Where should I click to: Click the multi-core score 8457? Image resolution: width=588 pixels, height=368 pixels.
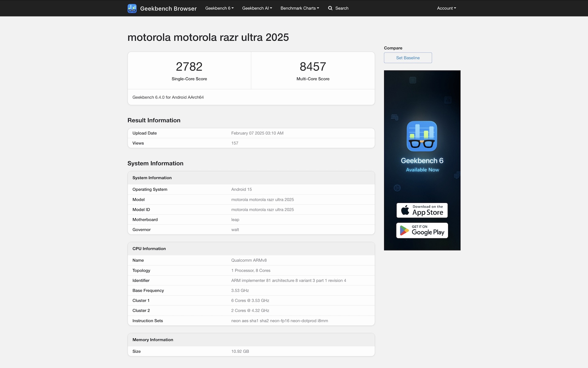pyautogui.click(x=313, y=67)
